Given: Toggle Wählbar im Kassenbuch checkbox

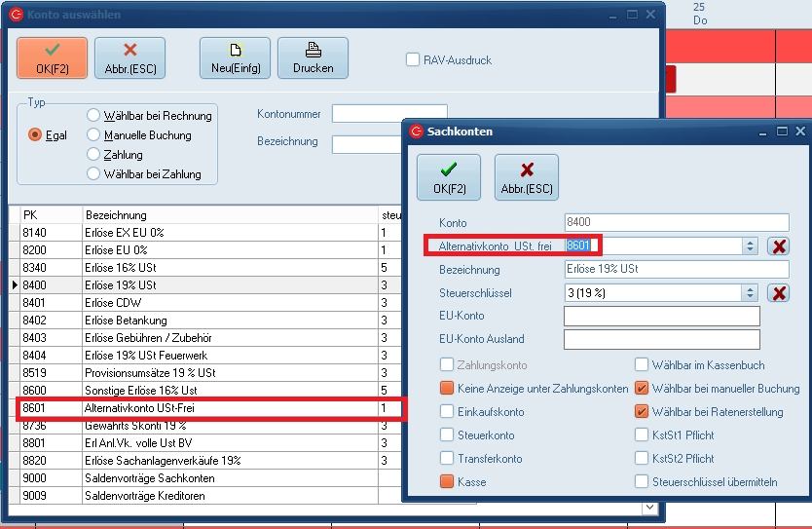Looking at the screenshot, I should click(642, 365).
